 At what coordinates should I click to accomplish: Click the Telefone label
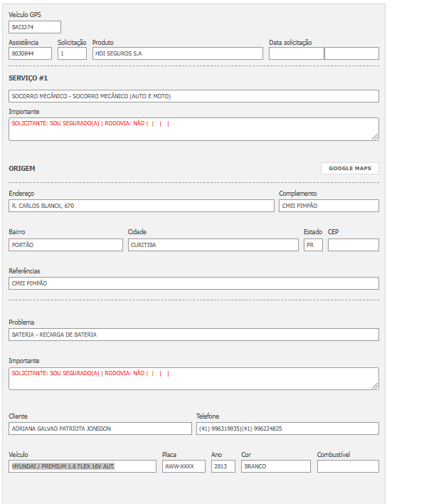[x=208, y=416]
